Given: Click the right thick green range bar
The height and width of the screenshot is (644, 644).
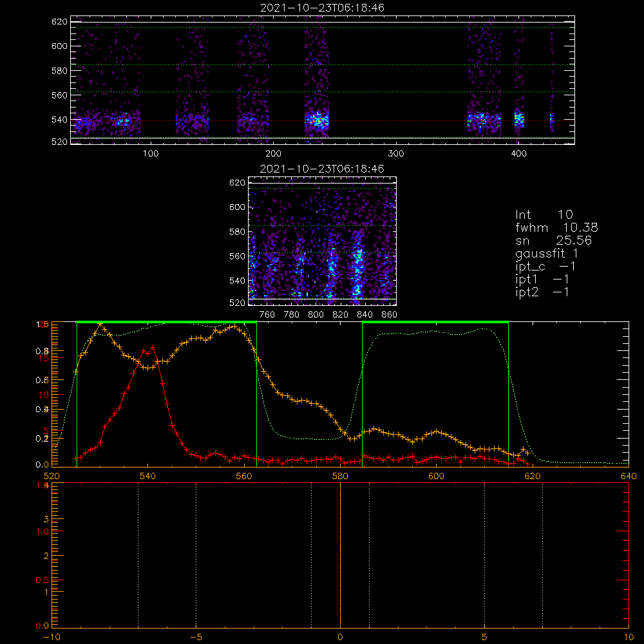Looking at the screenshot, I should click(435, 323).
